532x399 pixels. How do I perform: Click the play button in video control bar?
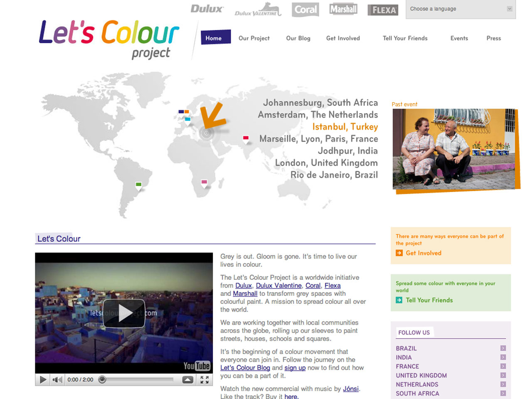click(43, 379)
